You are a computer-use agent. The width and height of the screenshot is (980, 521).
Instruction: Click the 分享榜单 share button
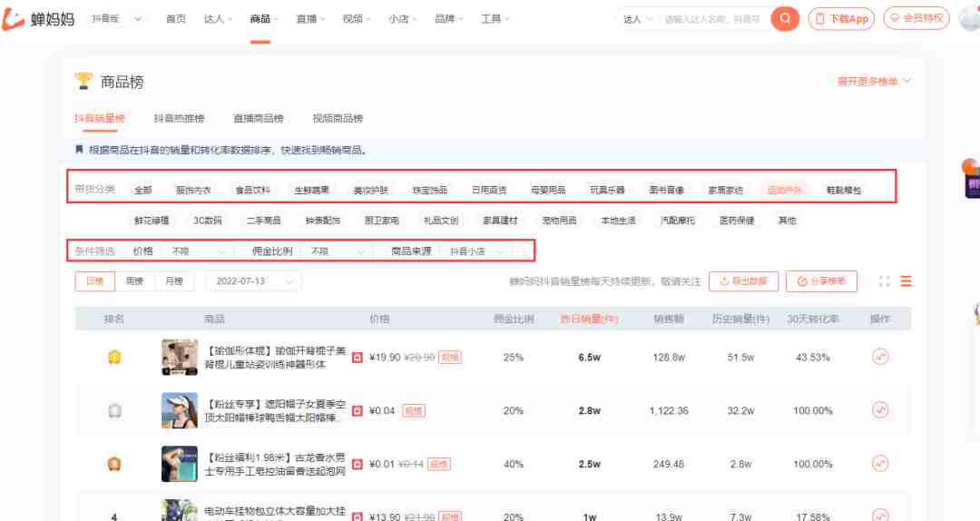tap(821, 281)
